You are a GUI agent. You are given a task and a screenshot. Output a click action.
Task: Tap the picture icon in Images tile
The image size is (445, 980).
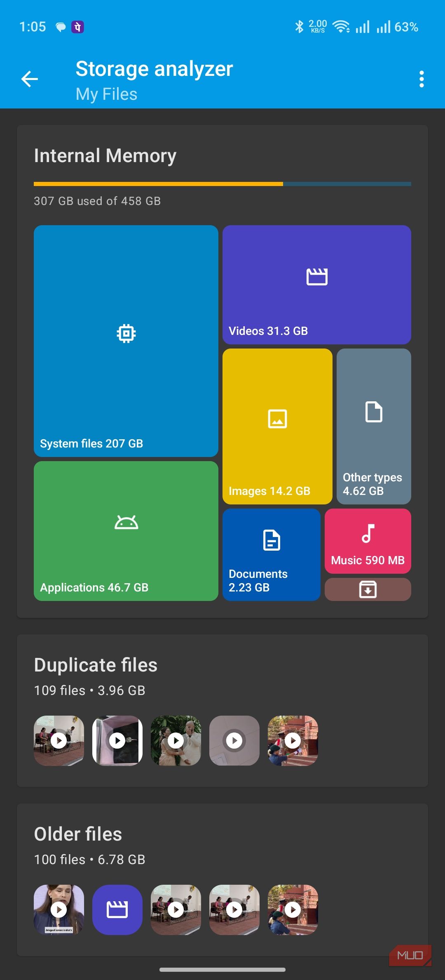pyautogui.click(x=277, y=419)
